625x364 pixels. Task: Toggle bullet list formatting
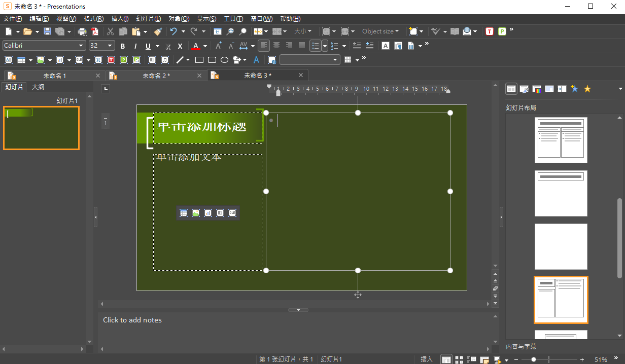(x=315, y=46)
